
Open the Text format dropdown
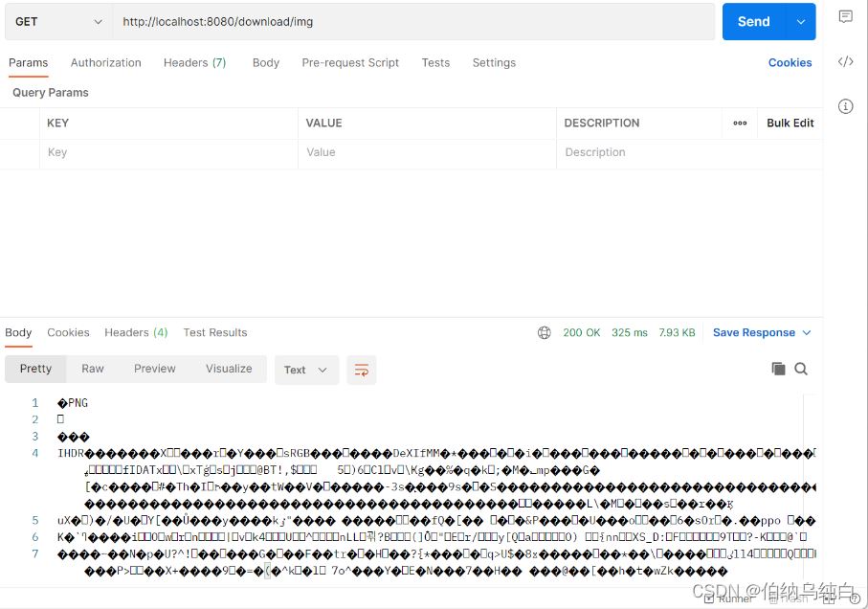tap(306, 370)
